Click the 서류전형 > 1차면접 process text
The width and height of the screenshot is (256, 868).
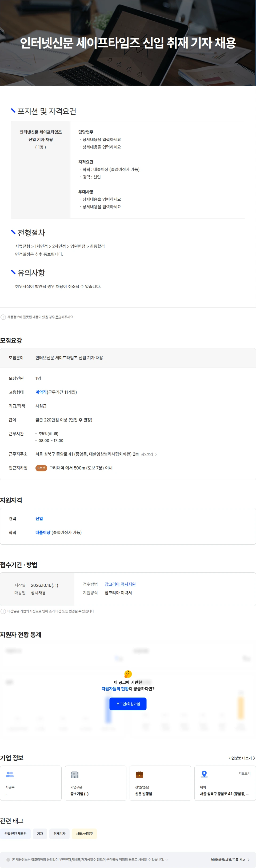pyautogui.click(x=60, y=246)
